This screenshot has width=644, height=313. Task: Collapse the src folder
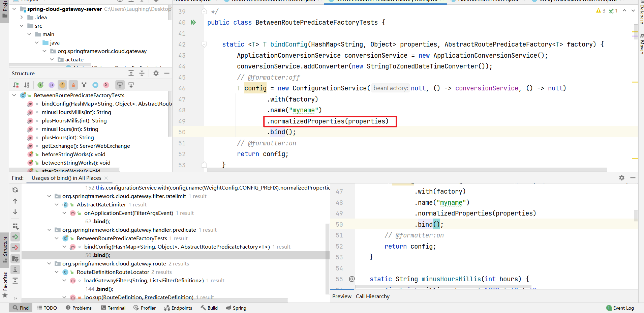(x=22, y=26)
